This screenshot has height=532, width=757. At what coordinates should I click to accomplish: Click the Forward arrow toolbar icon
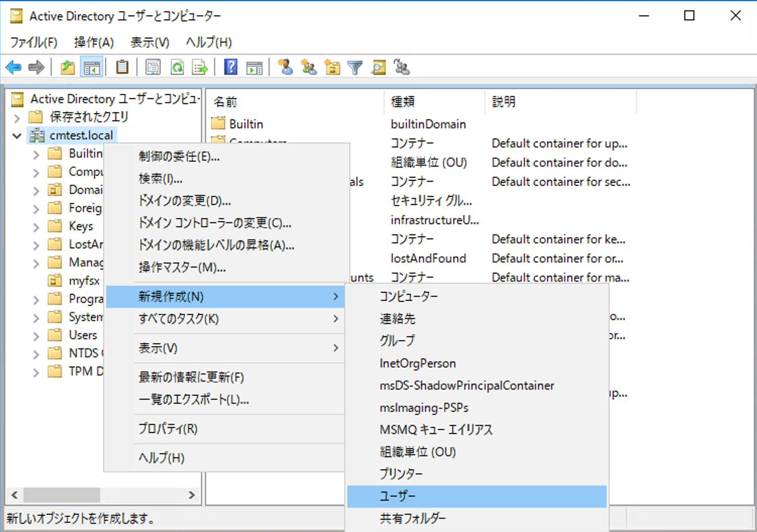[x=36, y=67]
